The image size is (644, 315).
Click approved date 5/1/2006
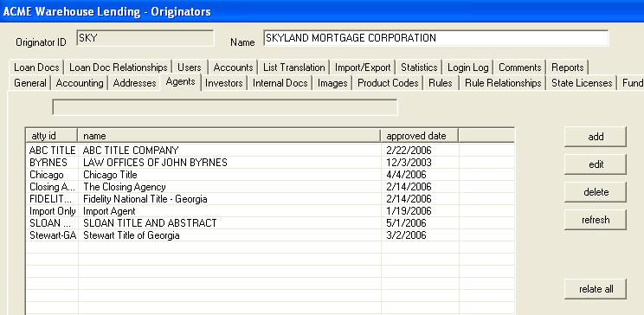pos(406,223)
